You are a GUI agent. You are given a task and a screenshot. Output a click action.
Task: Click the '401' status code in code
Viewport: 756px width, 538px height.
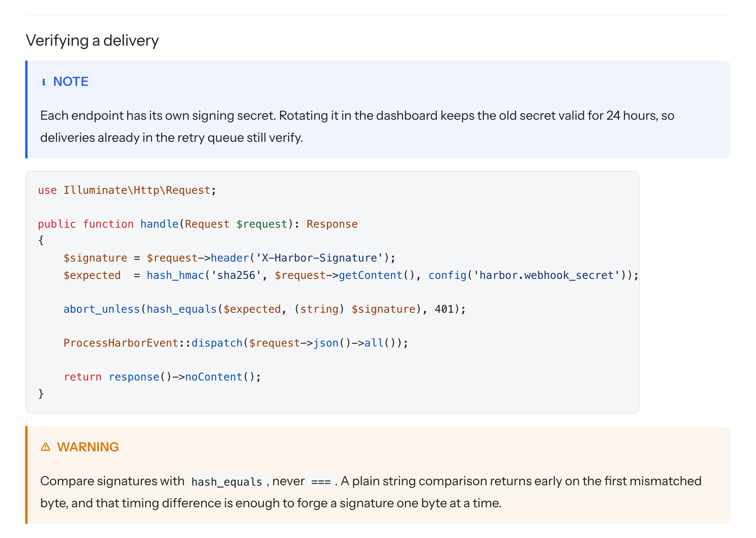(444, 309)
